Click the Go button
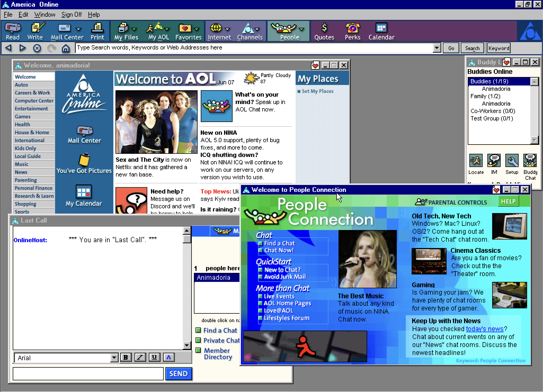The width and height of the screenshot is (543, 392). [x=451, y=48]
